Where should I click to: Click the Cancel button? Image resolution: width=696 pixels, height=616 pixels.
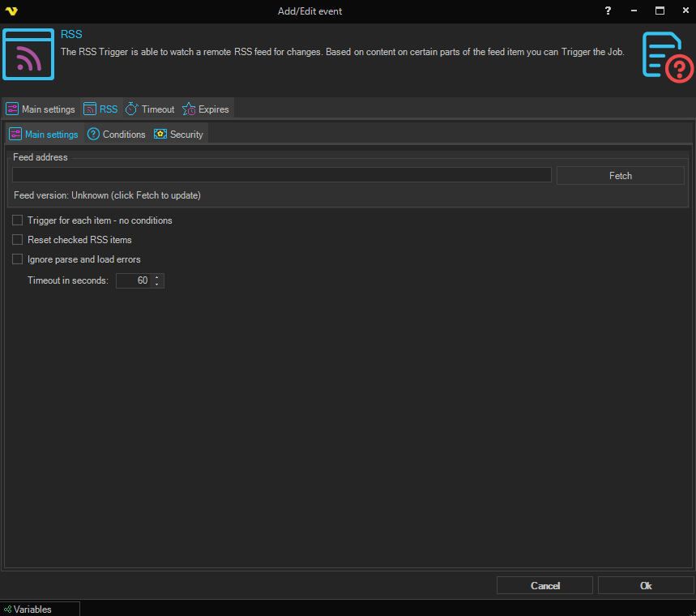[544, 585]
